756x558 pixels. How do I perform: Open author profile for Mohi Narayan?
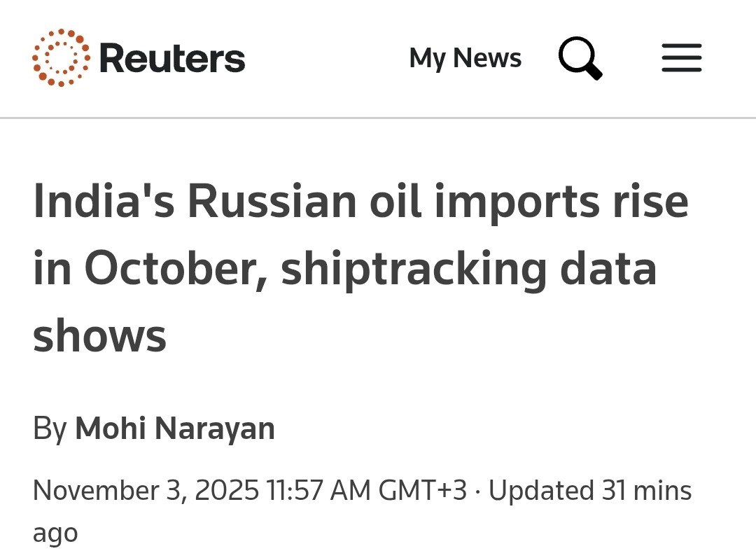pos(175,428)
